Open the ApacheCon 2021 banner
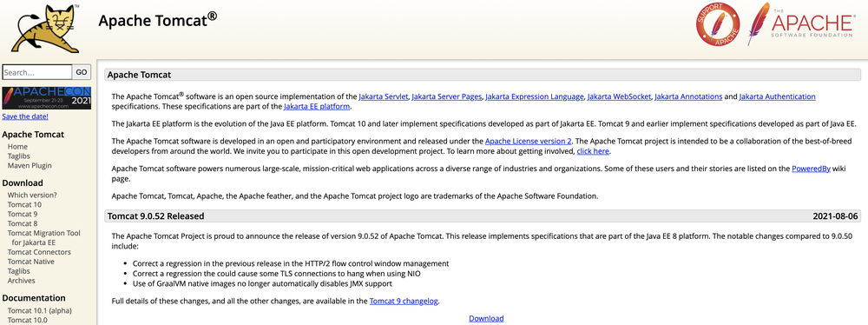Image resolution: width=868 pixels, height=325 pixels. click(47, 98)
